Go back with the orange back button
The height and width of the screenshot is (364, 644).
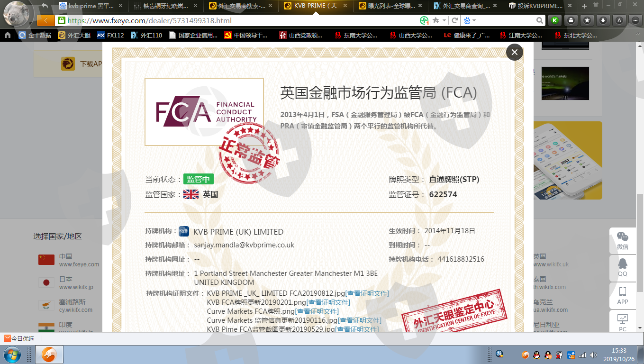(x=45, y=20)
